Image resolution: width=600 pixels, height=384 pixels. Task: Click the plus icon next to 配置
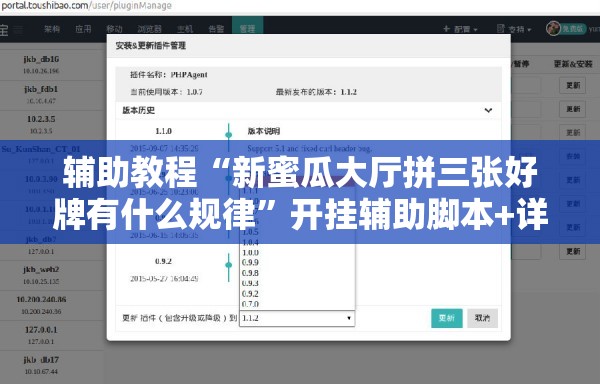446,29
